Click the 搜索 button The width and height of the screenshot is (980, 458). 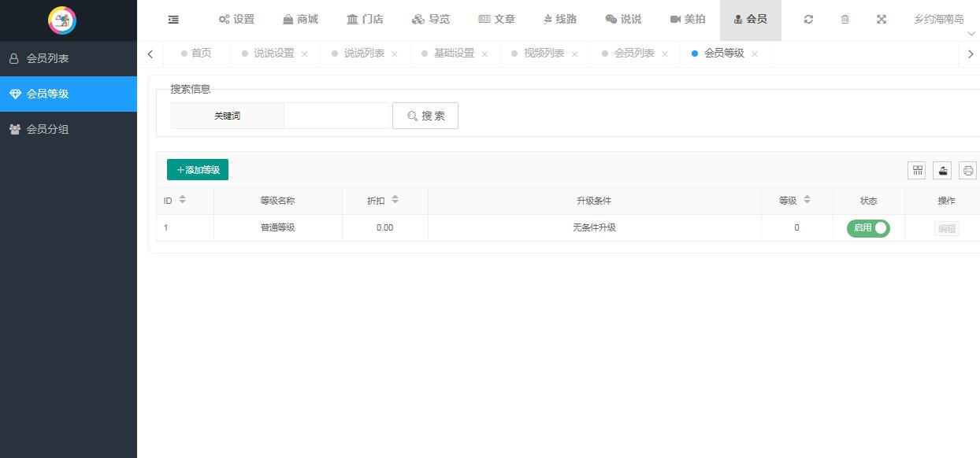pos(425,116)
